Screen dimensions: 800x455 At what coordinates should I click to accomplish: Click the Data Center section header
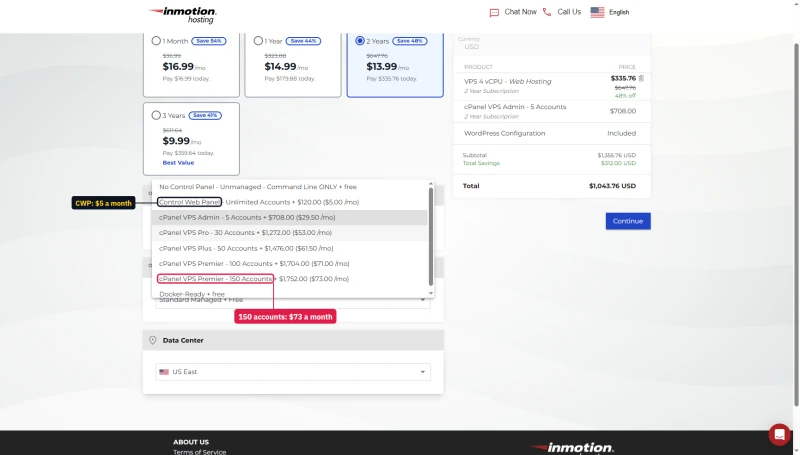293,340
